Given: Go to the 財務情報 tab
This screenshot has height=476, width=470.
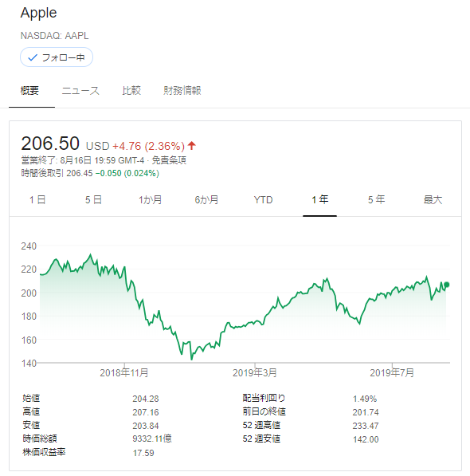Looking at the screenshot, I should [x=182, y=90].
